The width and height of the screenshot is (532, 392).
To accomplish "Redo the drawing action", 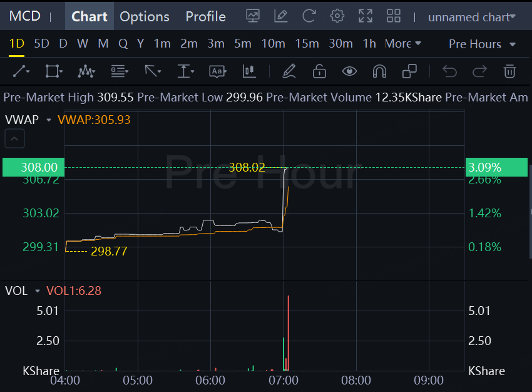I will [480, 71].
